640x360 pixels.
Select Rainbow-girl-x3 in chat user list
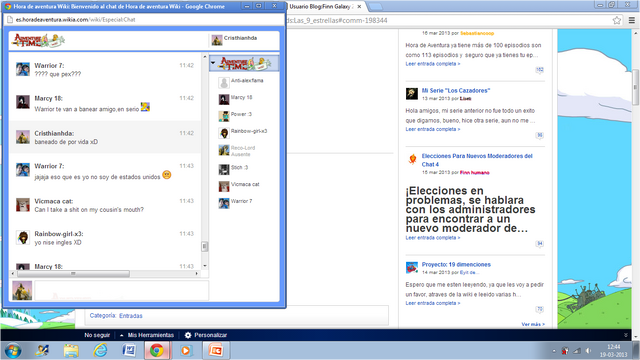(248, 131)
